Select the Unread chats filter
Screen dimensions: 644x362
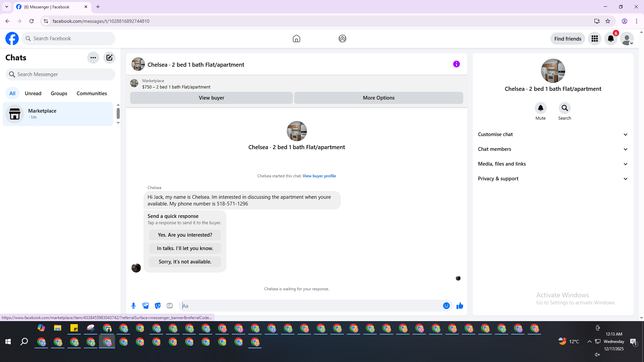point(33,94)
